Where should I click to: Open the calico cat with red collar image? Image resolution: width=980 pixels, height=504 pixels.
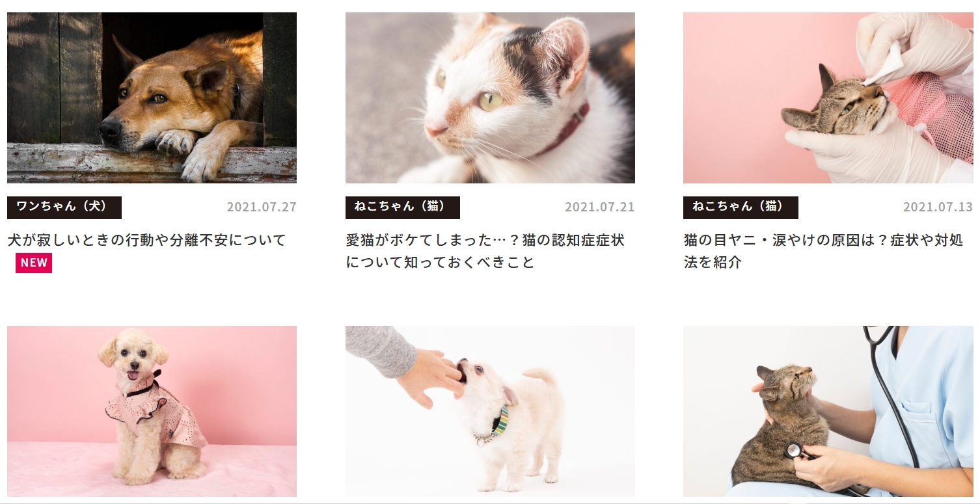point(490,98)
